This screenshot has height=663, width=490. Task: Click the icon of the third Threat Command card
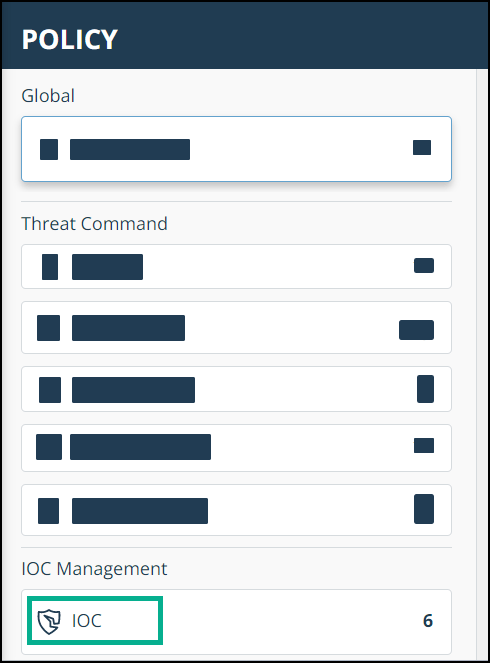click(50, 390)
